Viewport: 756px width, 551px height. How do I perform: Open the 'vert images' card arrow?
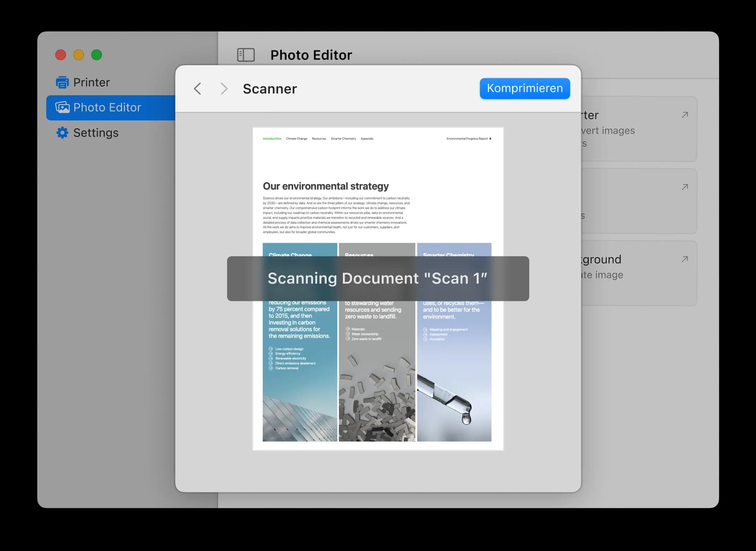coord(685,115)
